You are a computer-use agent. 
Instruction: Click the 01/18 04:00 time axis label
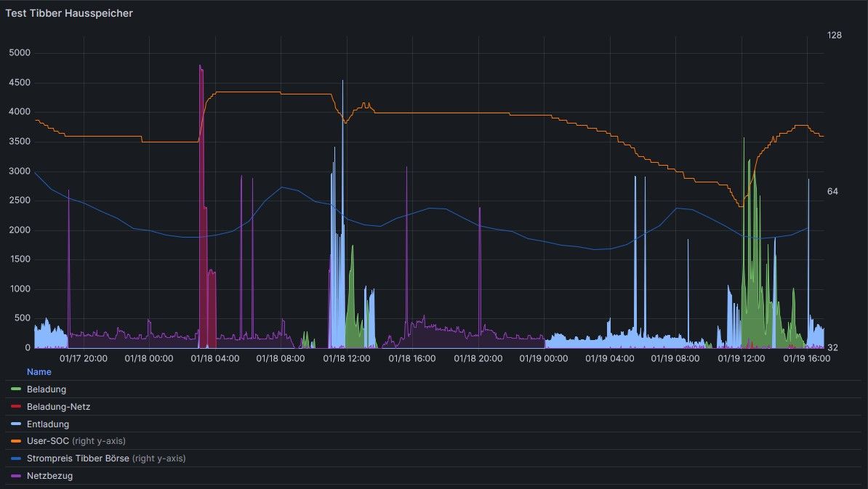[x=214, y=358]
